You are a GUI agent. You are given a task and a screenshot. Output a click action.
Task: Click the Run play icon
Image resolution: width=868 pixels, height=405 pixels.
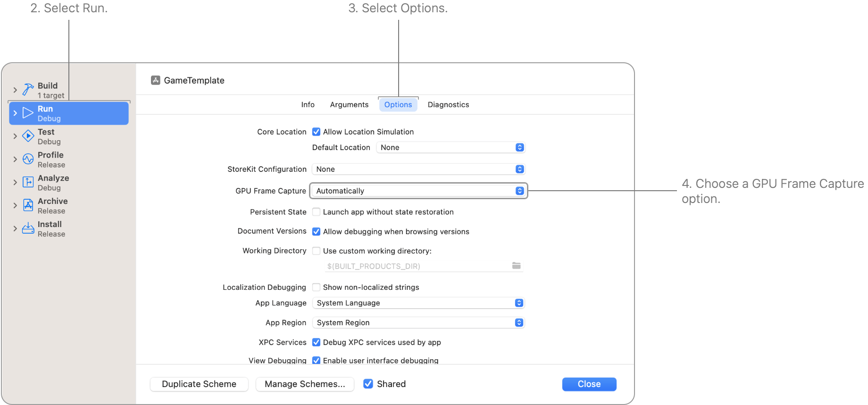(27, 113)
